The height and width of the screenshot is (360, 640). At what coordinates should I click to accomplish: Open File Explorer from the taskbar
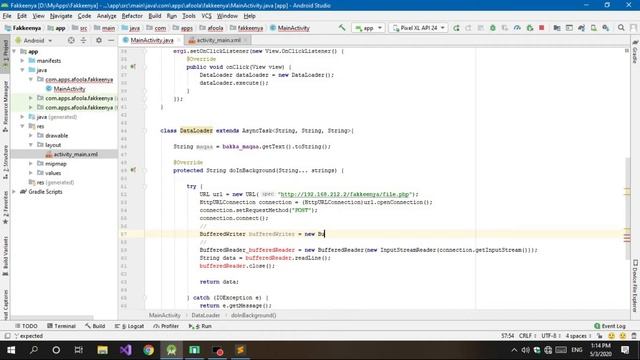pos(102,350)
